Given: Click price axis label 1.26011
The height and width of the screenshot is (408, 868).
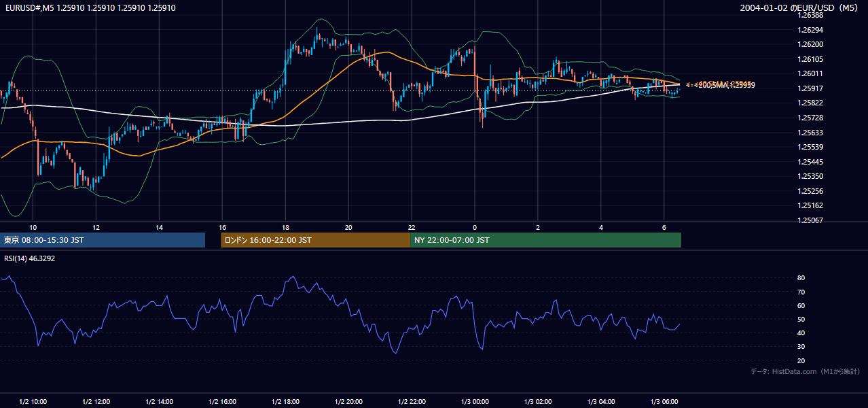Looking at the screenshot, I should 810,73.
